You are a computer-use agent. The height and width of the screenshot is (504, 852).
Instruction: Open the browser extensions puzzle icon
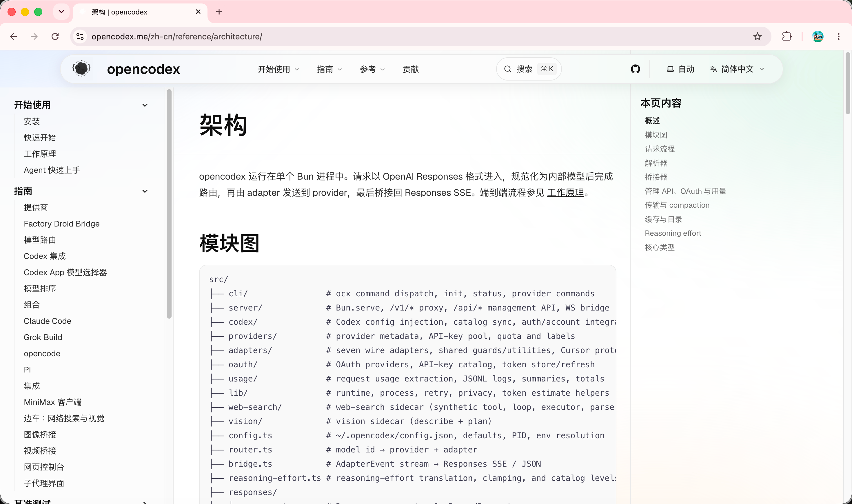(787, 36)
